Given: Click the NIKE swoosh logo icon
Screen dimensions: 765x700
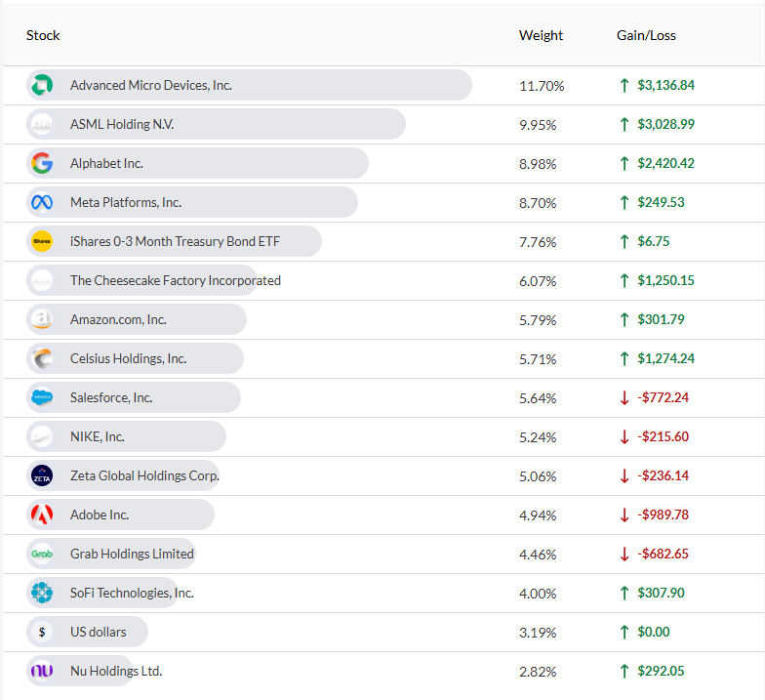Looking at the screenshot, I should coord(42,436).
